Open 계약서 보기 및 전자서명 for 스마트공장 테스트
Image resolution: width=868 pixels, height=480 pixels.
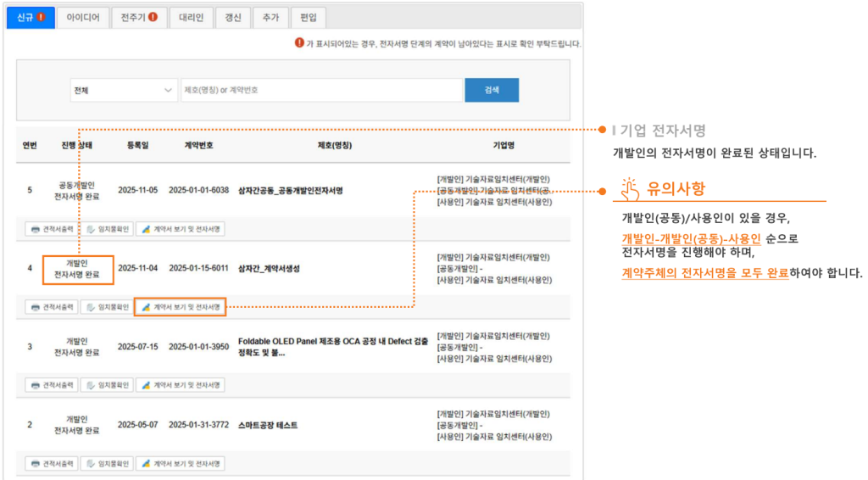pos(181,463)
